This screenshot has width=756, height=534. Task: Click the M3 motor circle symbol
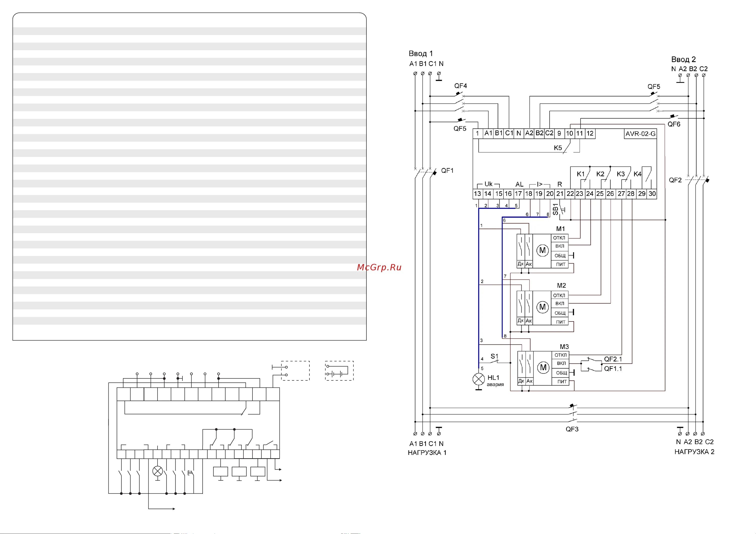point(543,368)
